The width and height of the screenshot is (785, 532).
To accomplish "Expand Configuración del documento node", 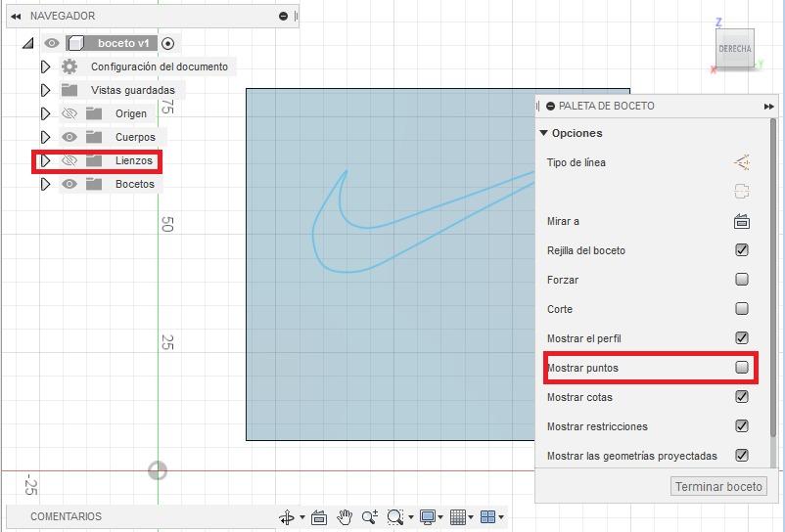I will 46,66.
